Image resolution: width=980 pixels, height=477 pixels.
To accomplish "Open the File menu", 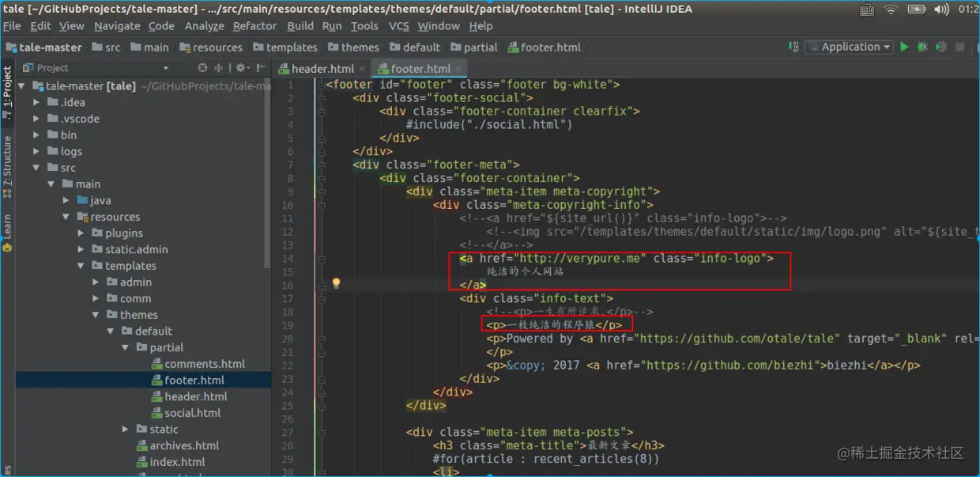I will click(12, 26).
